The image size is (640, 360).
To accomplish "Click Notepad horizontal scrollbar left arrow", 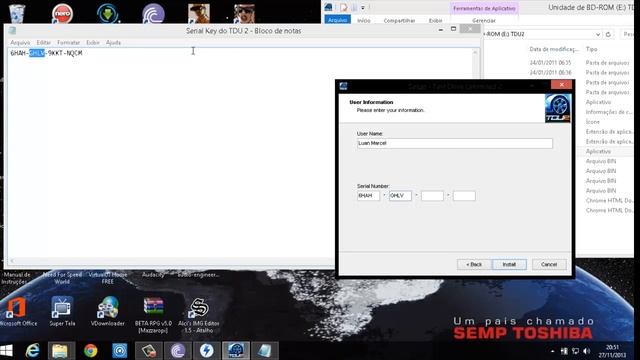I will 12,261.
